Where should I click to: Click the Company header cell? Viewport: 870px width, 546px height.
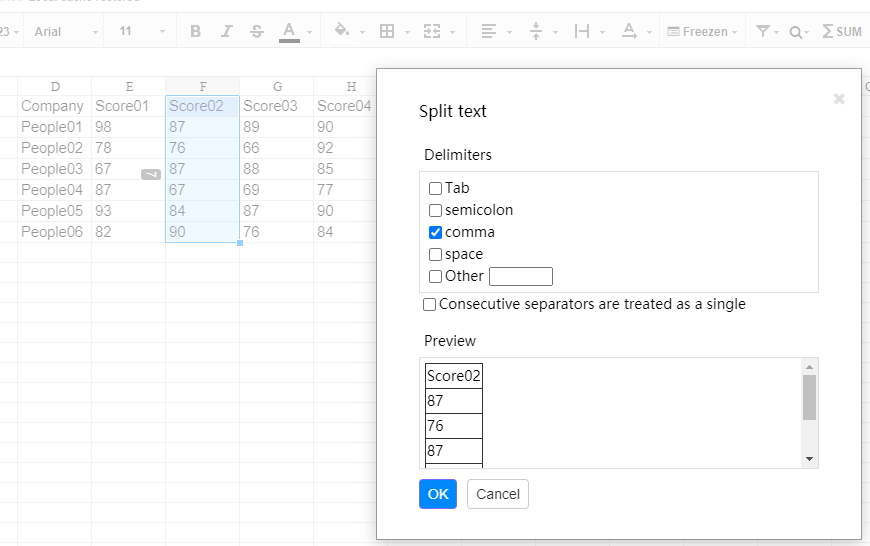[x=54, y=106]
